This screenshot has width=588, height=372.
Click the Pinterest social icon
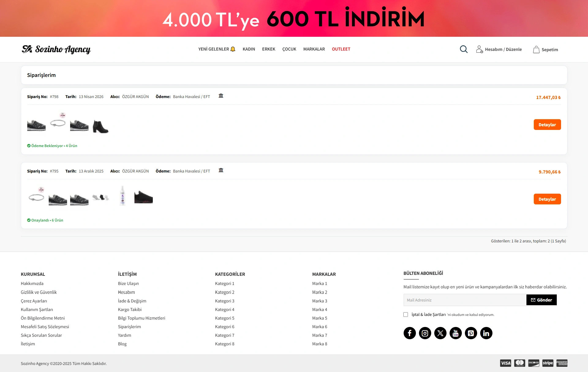click(x=471, y=333)
